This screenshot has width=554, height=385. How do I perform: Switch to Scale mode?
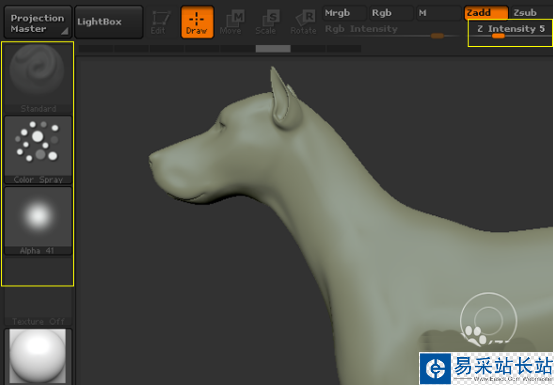pos(268,22)
